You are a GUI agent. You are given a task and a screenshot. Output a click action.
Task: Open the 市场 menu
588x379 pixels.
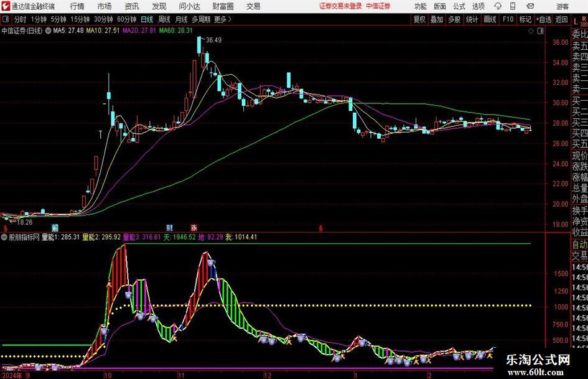[105, 6]
